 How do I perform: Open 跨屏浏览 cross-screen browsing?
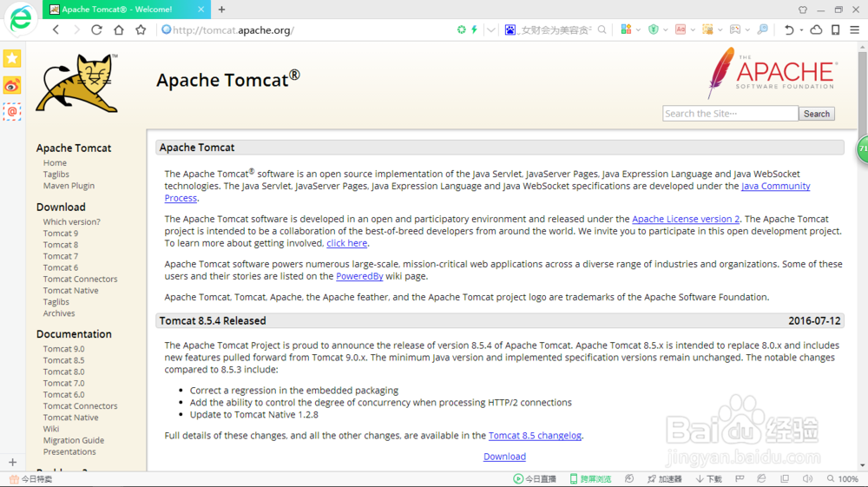point(590,478)
